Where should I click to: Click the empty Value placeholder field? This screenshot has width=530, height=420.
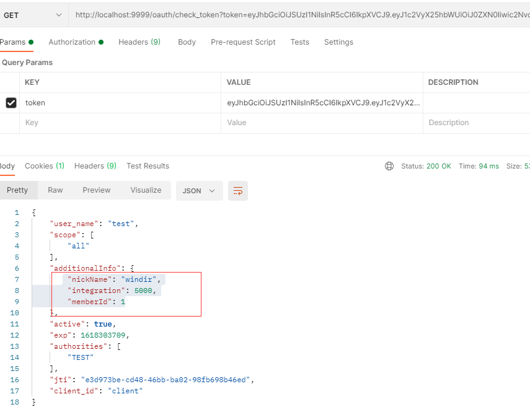pyautogui.click(x=322, y=123)
